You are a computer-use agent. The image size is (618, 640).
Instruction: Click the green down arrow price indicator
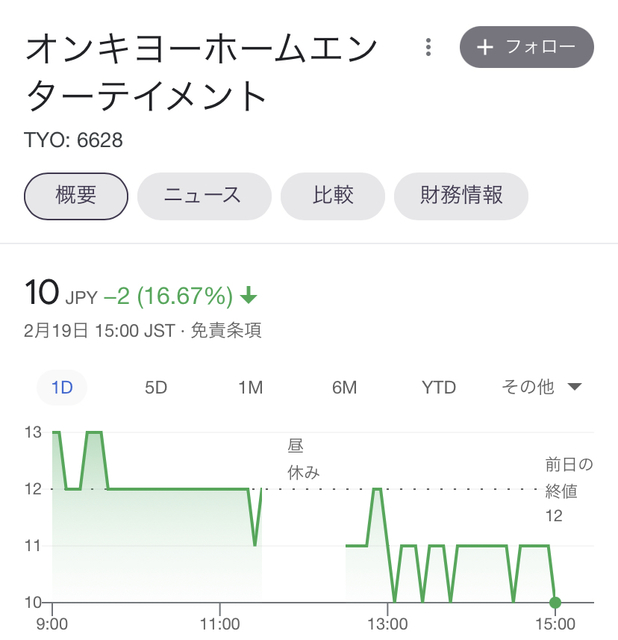pyautogui.click(x=248, y=295)
